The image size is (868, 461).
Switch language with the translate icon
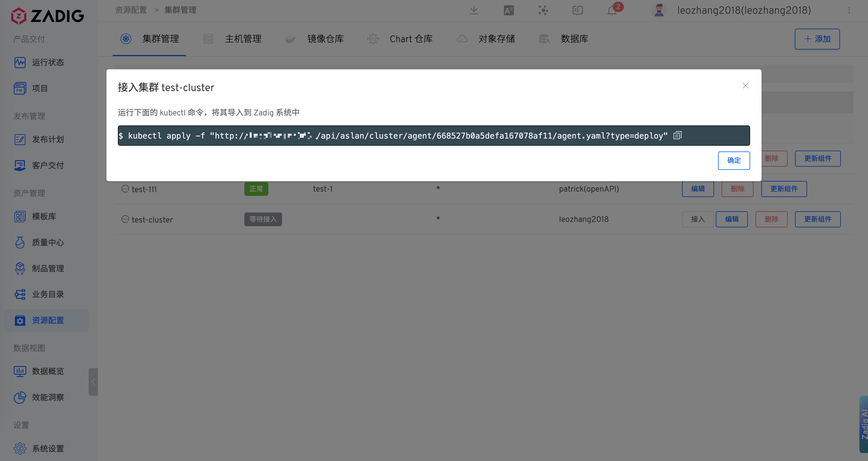pyautogui.click(x=508, y=11)
